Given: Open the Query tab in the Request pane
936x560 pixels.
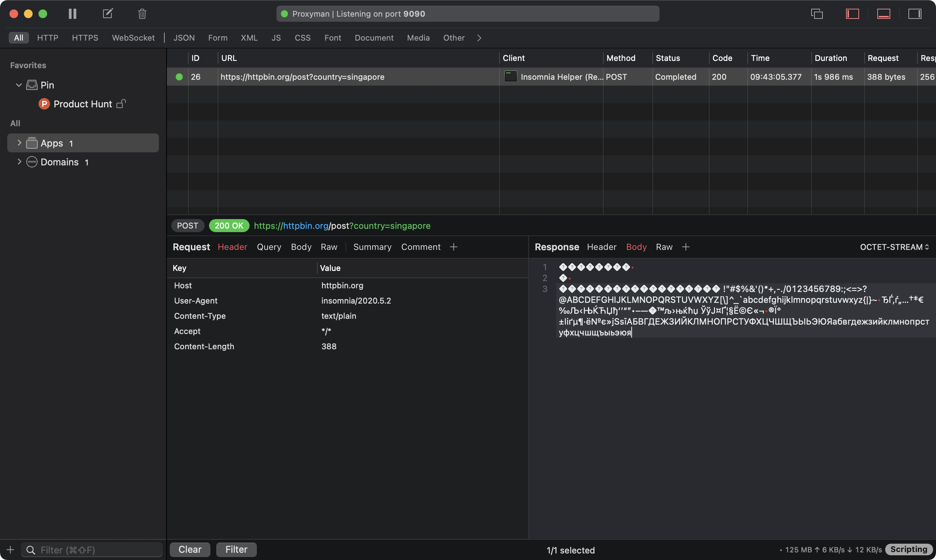Looking at the screenshot, I should (269, 247).
